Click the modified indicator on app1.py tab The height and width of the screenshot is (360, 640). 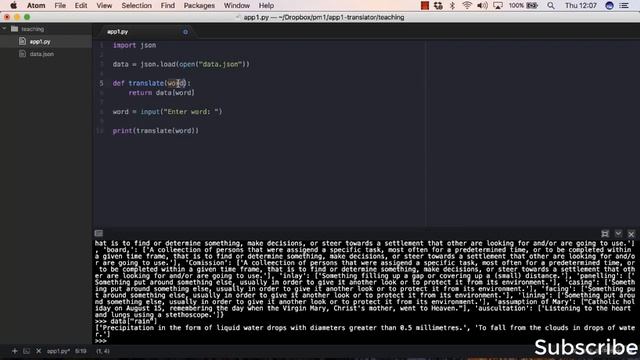(185, 32)
